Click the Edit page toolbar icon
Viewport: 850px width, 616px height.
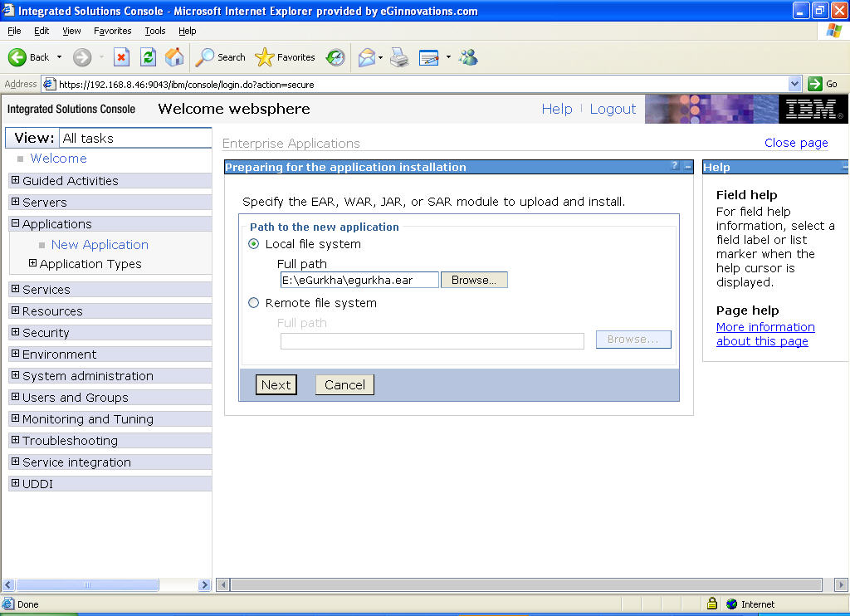pyautogui.click(x=429, y=57)
